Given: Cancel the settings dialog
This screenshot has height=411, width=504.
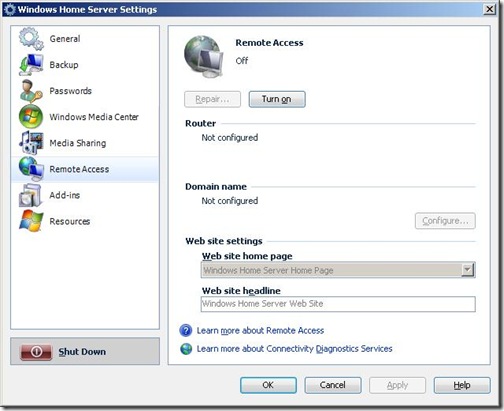Looking at the screenshot, I should [x=333, y=385].
